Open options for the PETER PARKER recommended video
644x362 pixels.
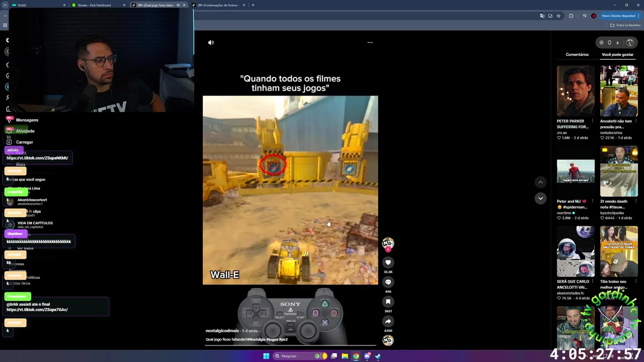click(592, 121)
